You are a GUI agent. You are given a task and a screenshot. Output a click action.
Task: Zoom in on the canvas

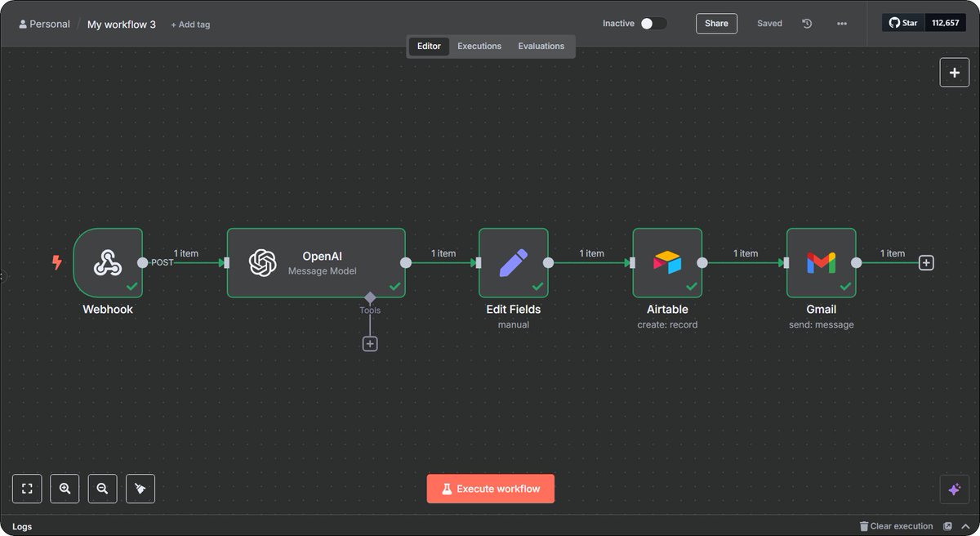[65, 489]
